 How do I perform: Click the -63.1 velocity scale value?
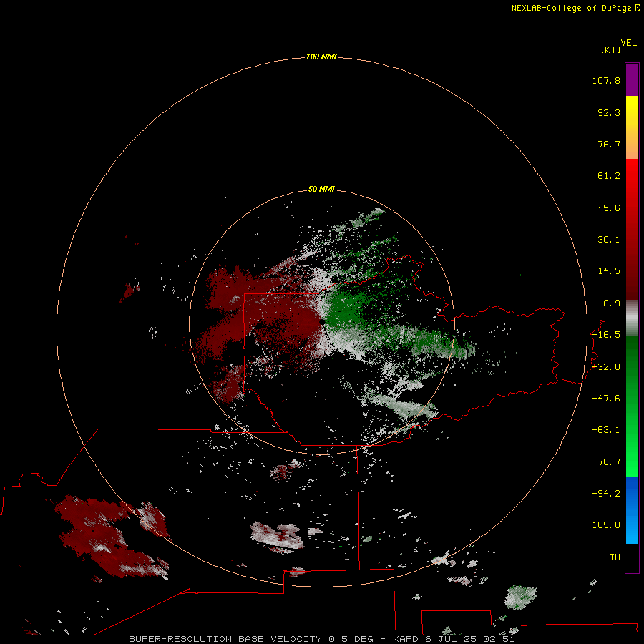coord(606,430)
